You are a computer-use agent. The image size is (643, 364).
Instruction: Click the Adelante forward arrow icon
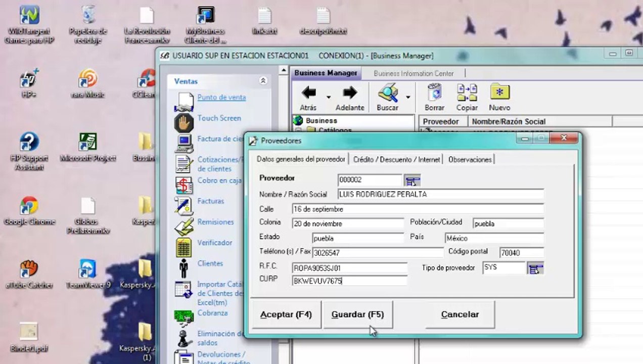[x=350, y=93]
